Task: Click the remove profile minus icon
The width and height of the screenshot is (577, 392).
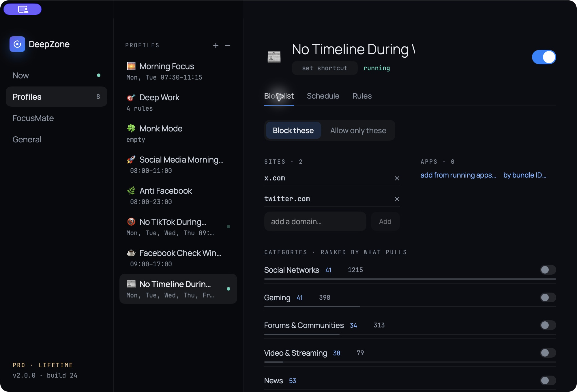Action: pyautogui.click(x=228, y=46)
